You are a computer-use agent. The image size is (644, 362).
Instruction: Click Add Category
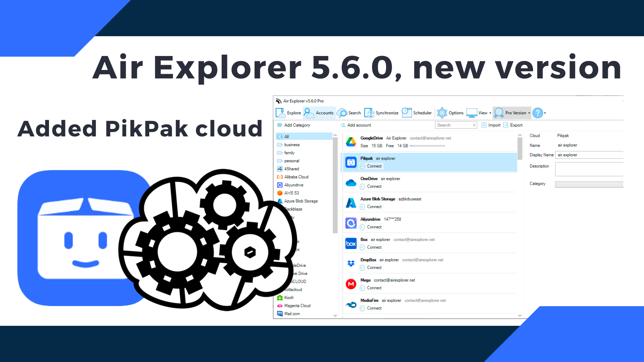pos(294,125)
